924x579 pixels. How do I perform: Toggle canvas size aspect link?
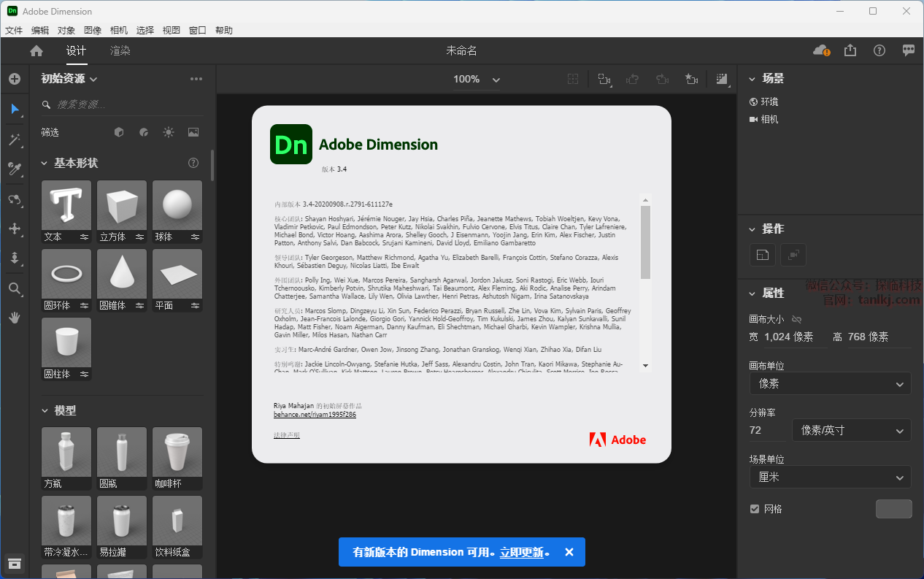tap(796, 319)
